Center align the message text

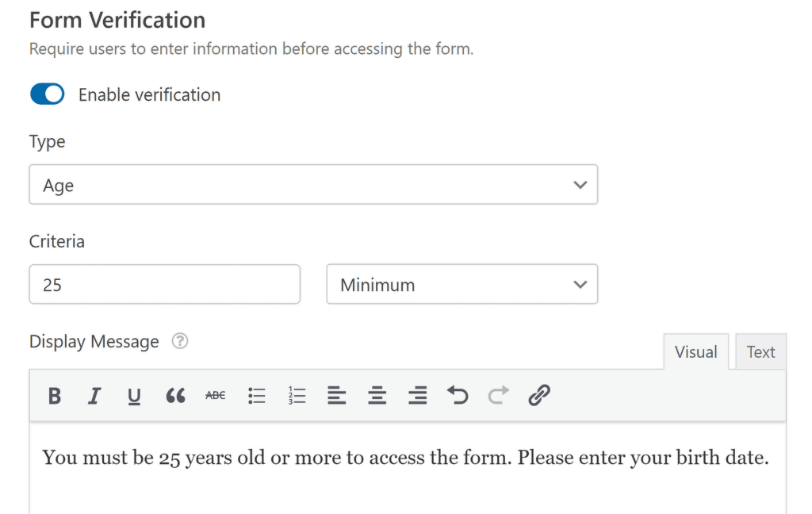[377, 395]
